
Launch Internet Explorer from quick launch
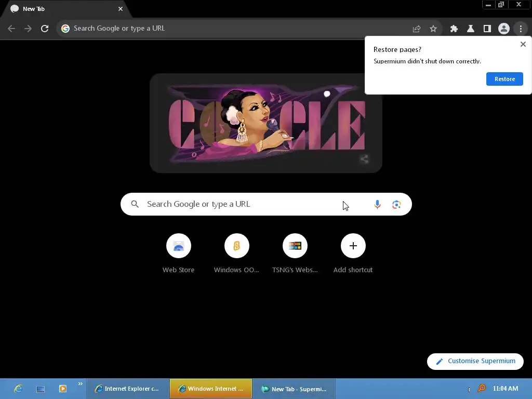coord(18,389)
